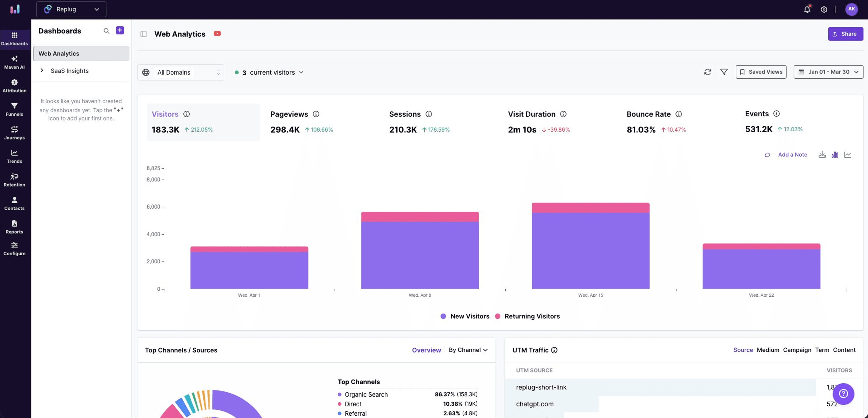Click the Share button
This screenshot has width=868, height=418.
(845, 34)
